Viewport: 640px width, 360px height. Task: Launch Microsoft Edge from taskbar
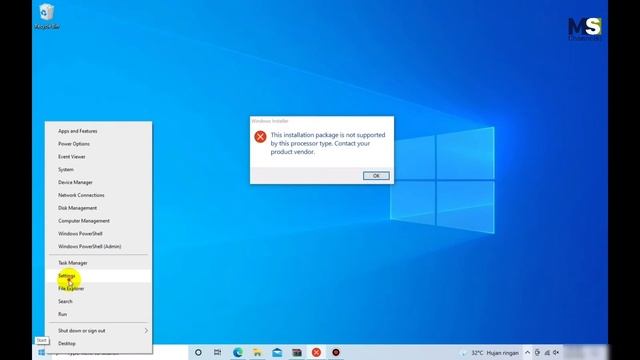[x=238, y=352]
